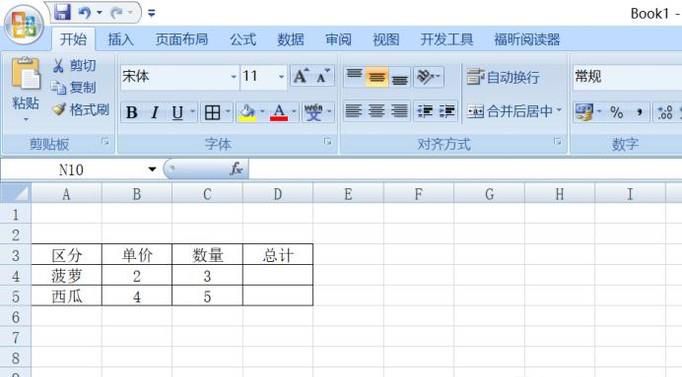Open the 福昕阅读器 tab
The image size is (682, 377).
527,40
